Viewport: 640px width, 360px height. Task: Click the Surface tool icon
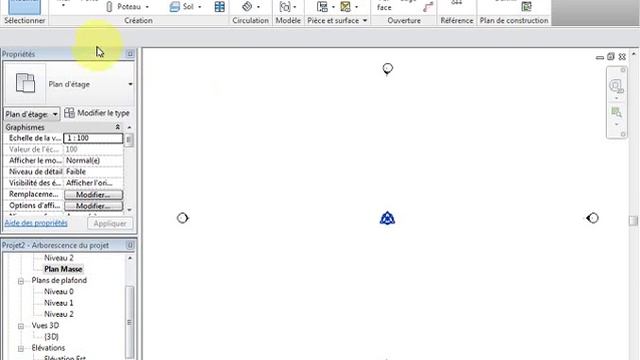pos(345,7)
